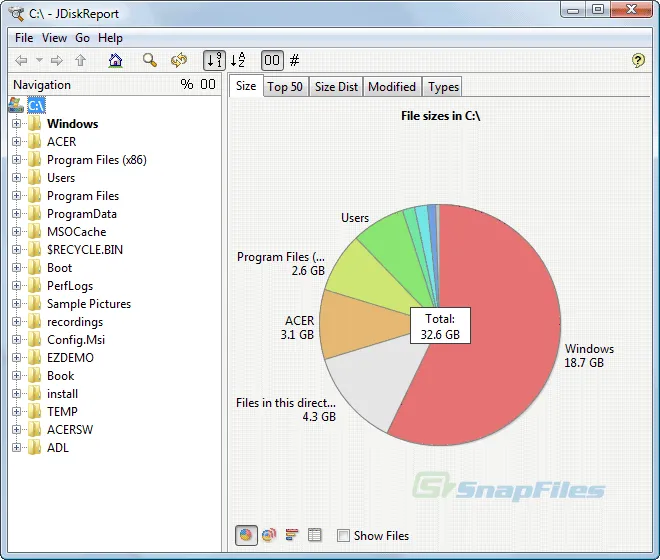Image resolution: width=660 pixels, height=560 pixels.
Task: Open the help question mark icon
Action: tap(638, 61)
